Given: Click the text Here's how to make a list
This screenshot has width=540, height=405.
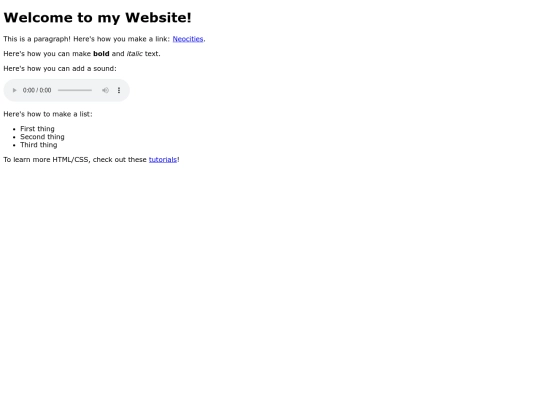Looking at the screenshot, I should coord(48,114).
